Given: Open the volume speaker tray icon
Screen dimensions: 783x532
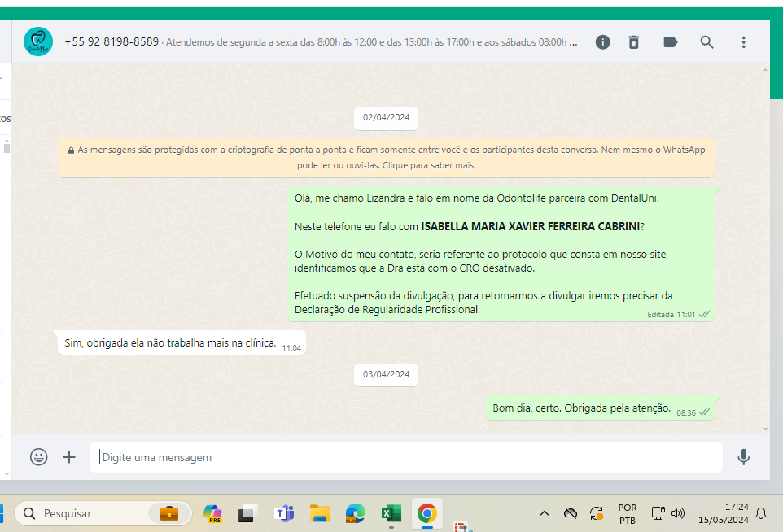Looking at the screenshot, I should (x=678, y=513).
